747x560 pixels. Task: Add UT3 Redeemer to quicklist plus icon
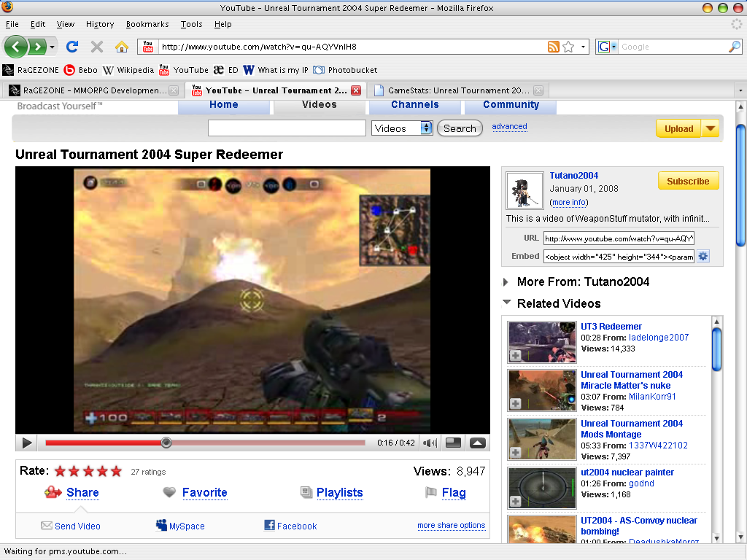pyautogui.click(x=516, y=355)
